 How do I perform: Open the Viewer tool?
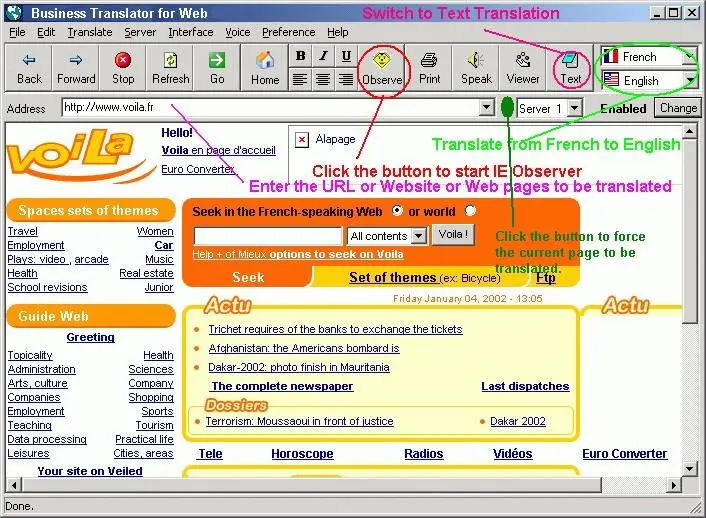523,68
